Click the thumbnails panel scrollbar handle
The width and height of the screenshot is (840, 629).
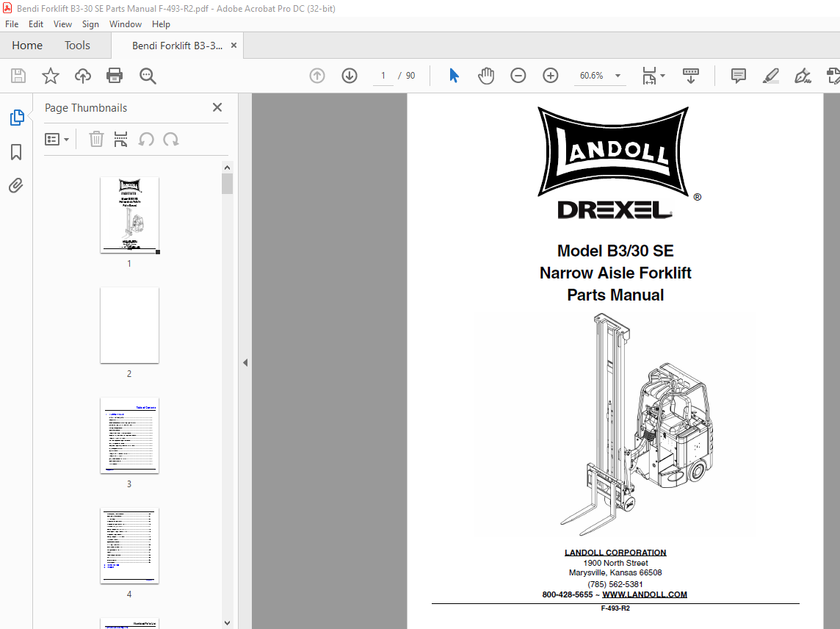tap(227, 184)
